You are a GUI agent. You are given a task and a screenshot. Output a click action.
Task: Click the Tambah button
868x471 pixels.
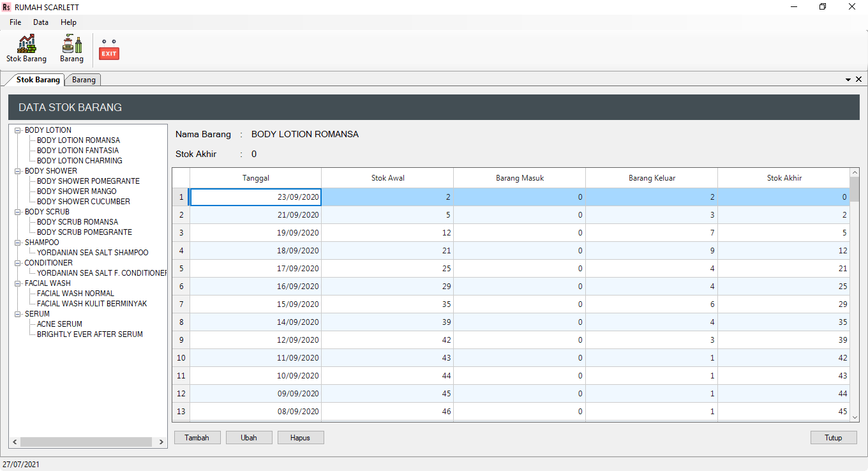[x=197, y=437]
